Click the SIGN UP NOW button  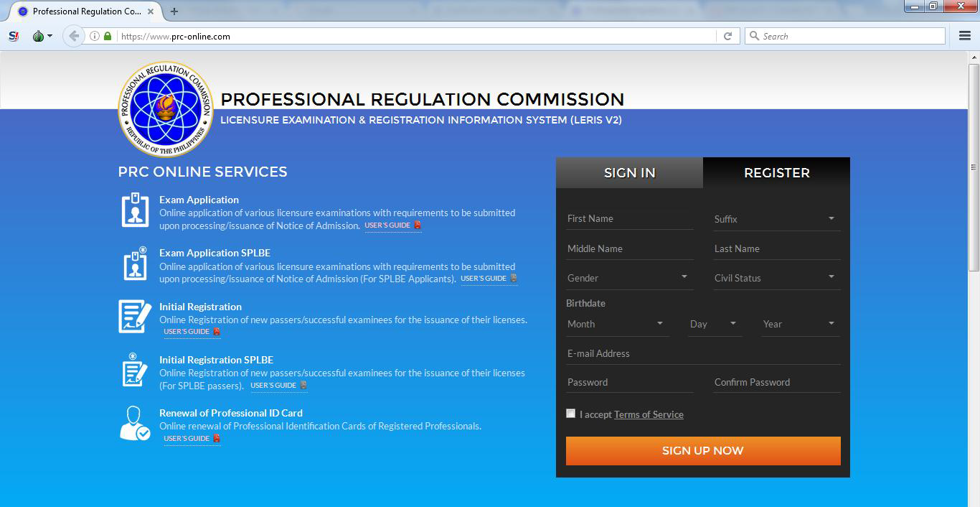click(702, 450)
